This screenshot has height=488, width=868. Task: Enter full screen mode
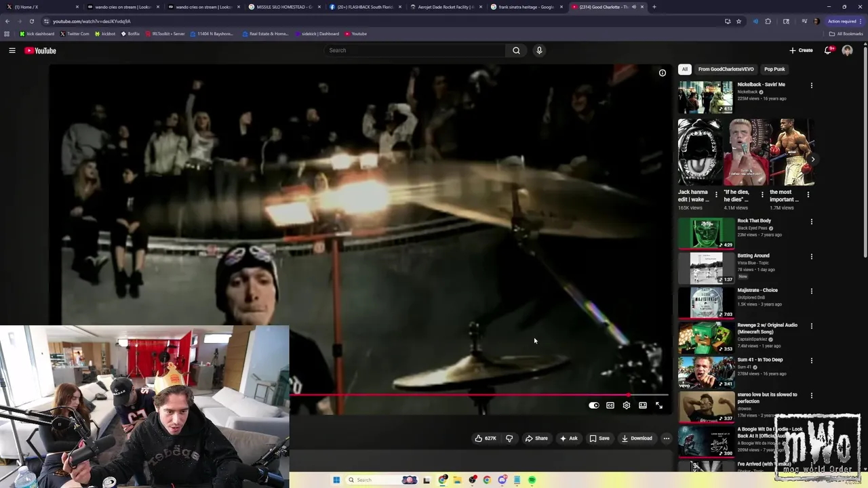pyautogui.click(x=659, y=405)
